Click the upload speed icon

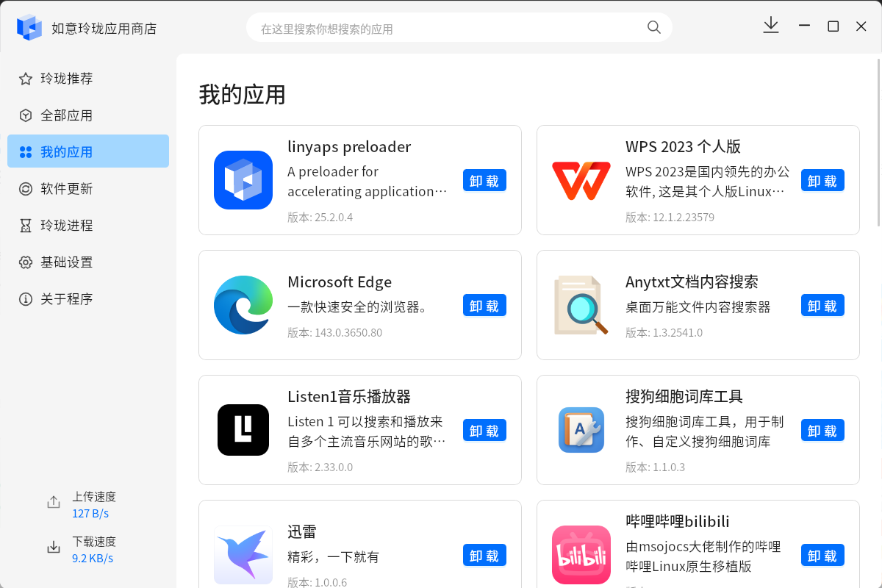point(54,502)
